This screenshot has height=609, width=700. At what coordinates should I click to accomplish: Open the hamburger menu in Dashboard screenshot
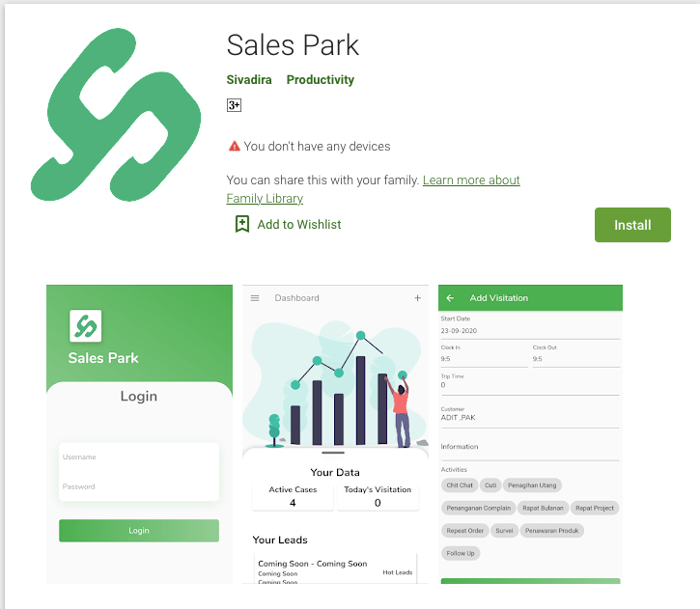(x=255, y=298)
